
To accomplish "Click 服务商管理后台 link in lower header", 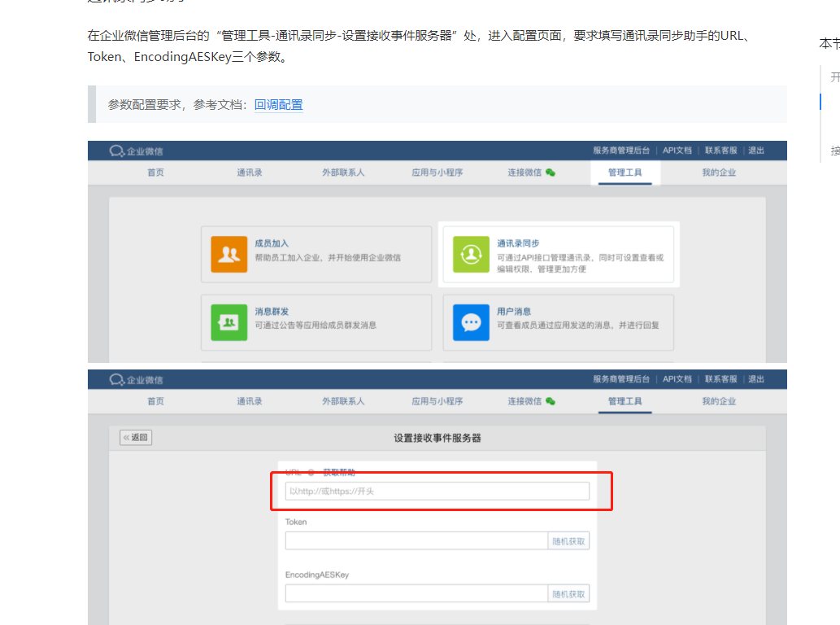I will click(x=621, y=379).
